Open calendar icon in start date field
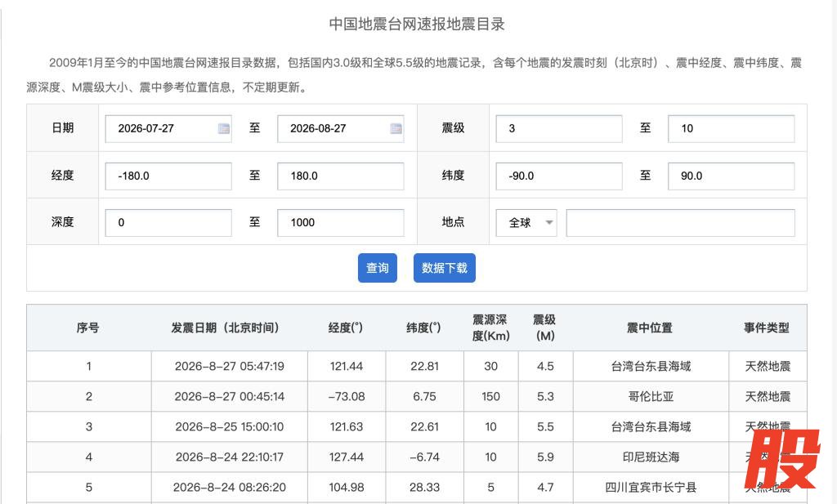837x504 pixels. (224, 128)
